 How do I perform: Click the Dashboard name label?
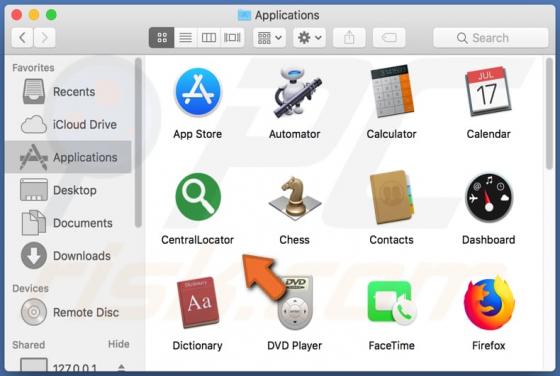[x=489, y=240]
